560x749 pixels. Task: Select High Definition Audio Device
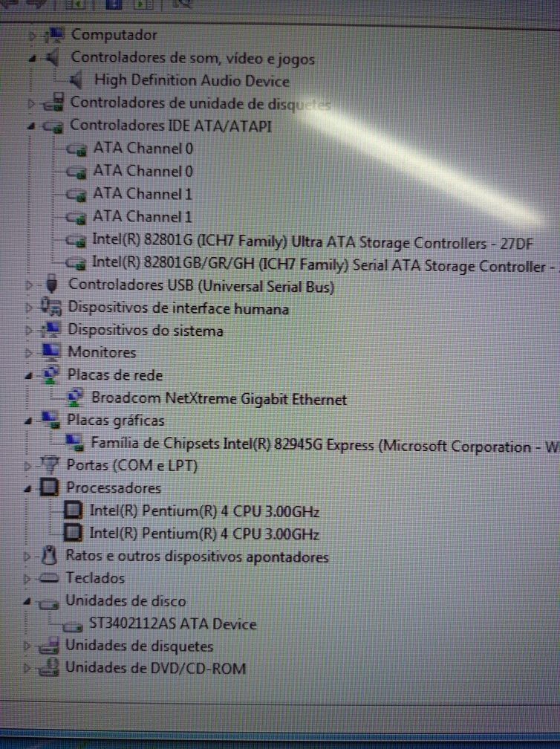click(x=192, y=80)
